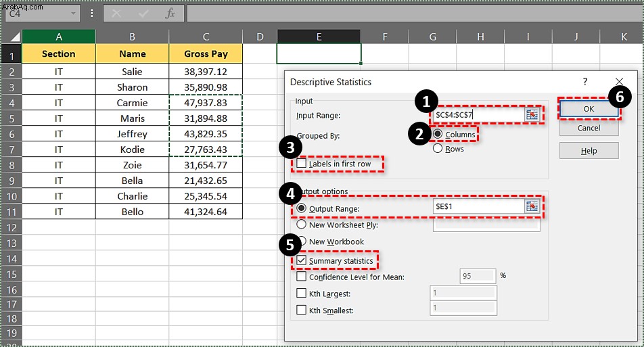
Task: Toggle Labels in first row checkbox
Action: [302, 164]
